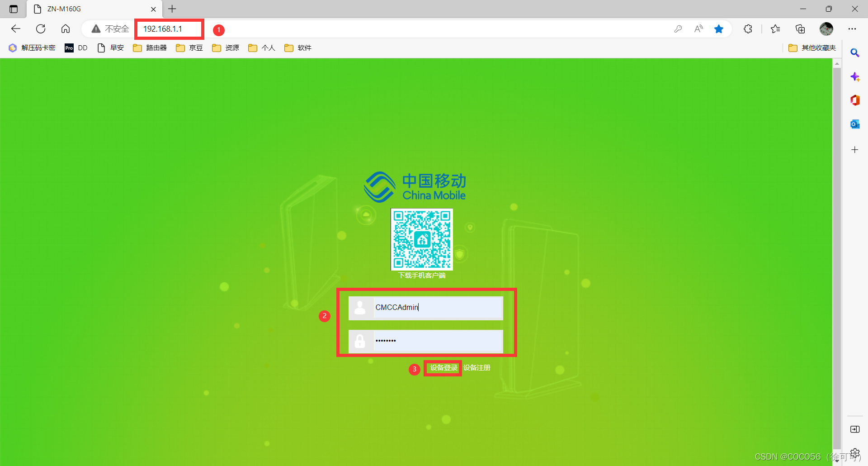Click the not secure warning icon

(96, 29)
